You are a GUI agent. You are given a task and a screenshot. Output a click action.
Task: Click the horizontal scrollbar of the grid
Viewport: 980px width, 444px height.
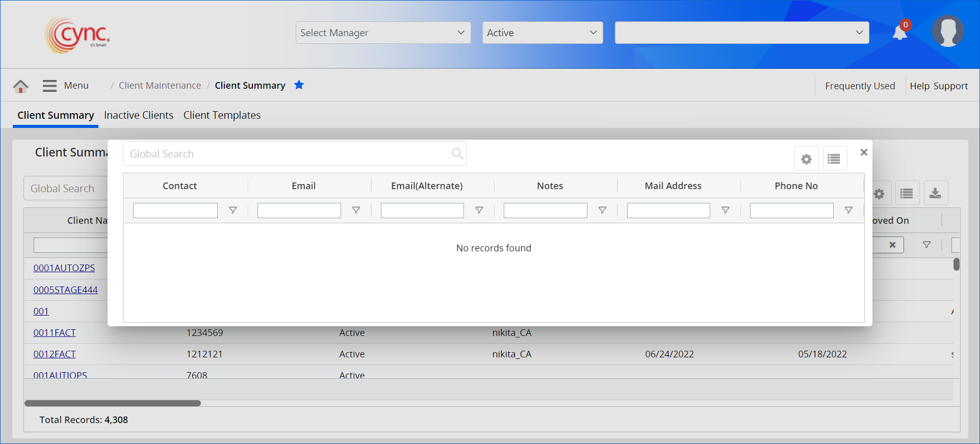point(113,403)
